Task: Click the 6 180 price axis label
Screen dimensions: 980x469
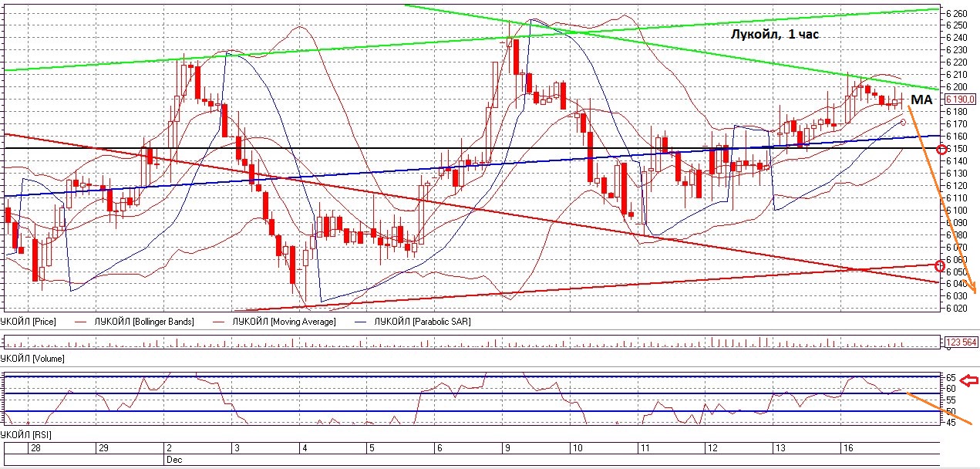Action: click(x=956, y=112)
